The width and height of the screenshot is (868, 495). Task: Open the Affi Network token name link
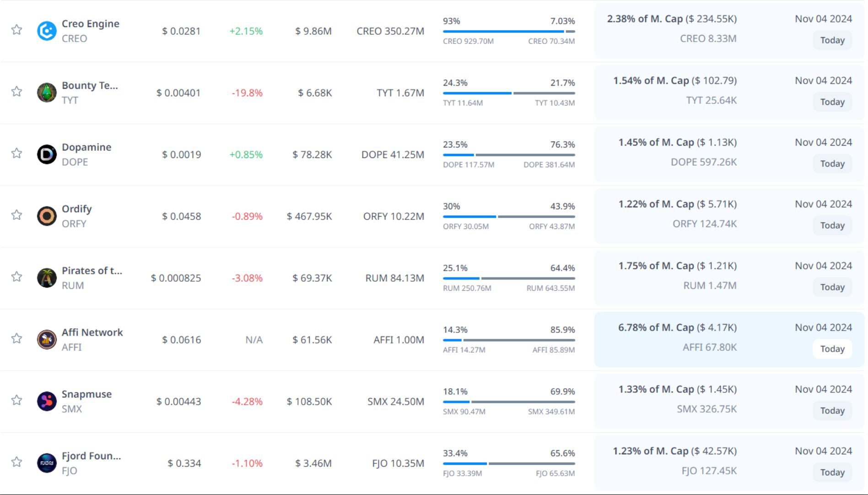(92, 332)
